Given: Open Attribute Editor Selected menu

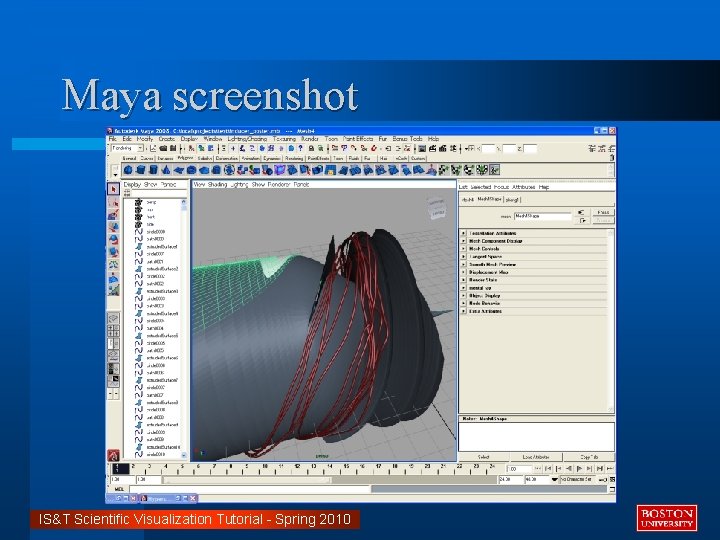Looking at the screenshot, I should (x=481, y=187).
